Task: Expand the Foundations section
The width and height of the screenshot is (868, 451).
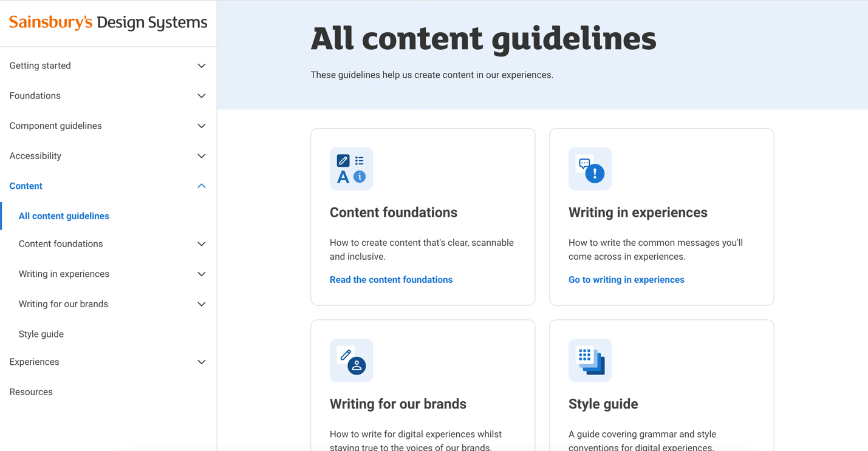Action: tap(201, 95)
